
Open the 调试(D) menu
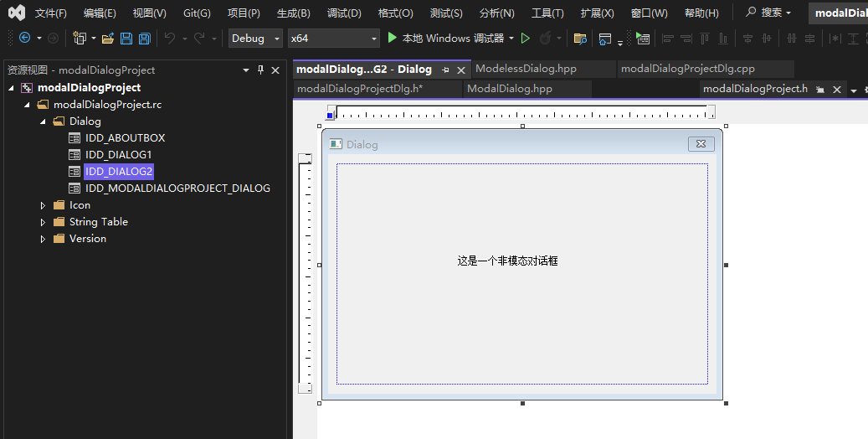(344, 13)
